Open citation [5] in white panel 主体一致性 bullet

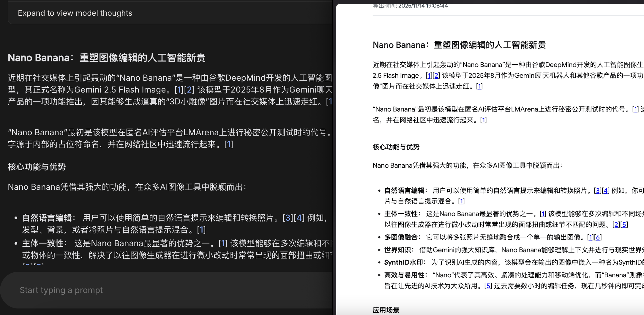pyautogui.click(x=624, y=225)
